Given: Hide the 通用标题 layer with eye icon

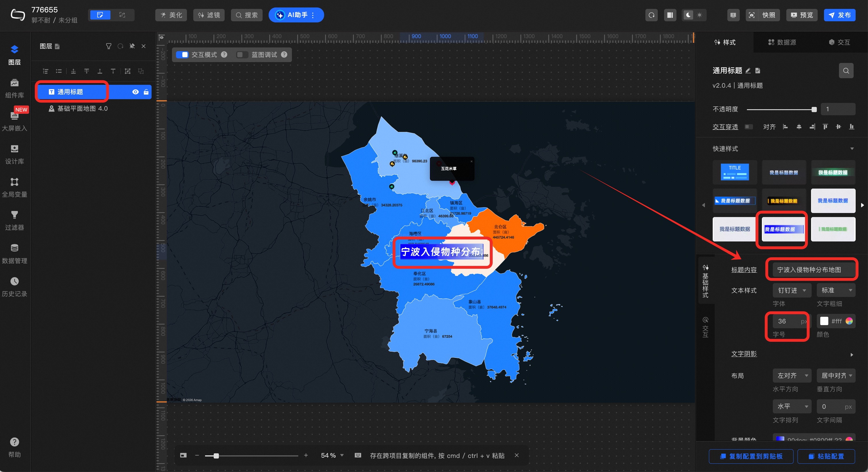Looking at the screenshot, I should click(135, 92).
